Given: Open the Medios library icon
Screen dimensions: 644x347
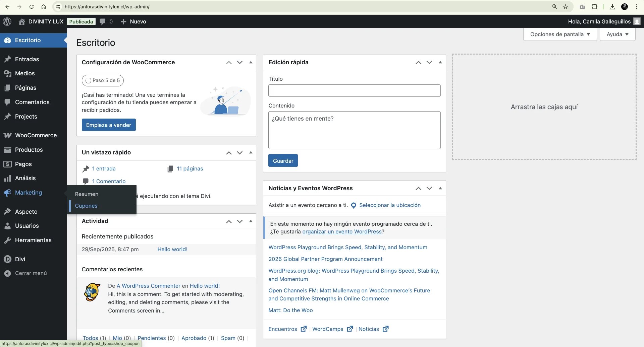Looking at the screenshot, I should point(7,73).
